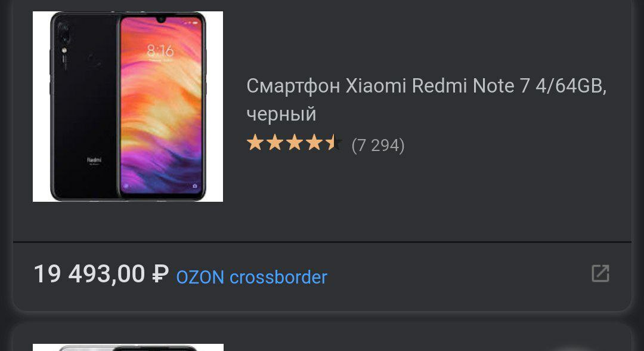The height and width of the screenshot is (351, 644).
Task: Click the 4/64GB text in the product name
Action: click(x=571, y=86)
